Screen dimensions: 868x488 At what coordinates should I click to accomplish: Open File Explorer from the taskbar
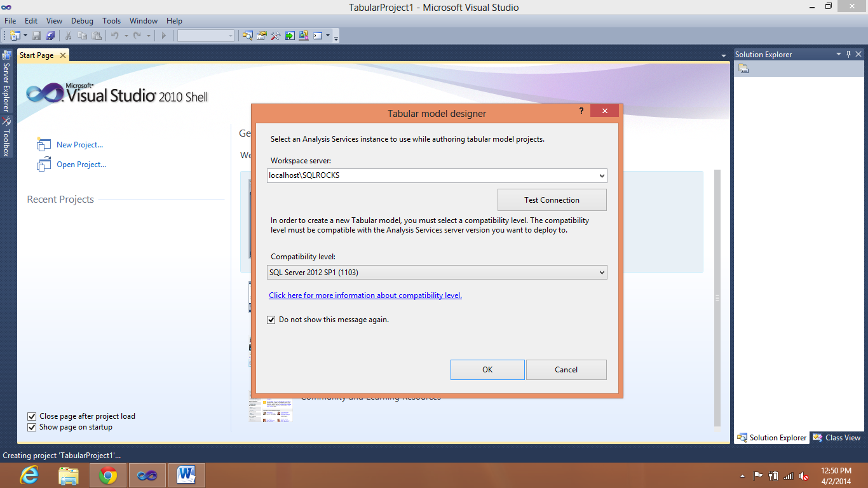click(69, 475)
